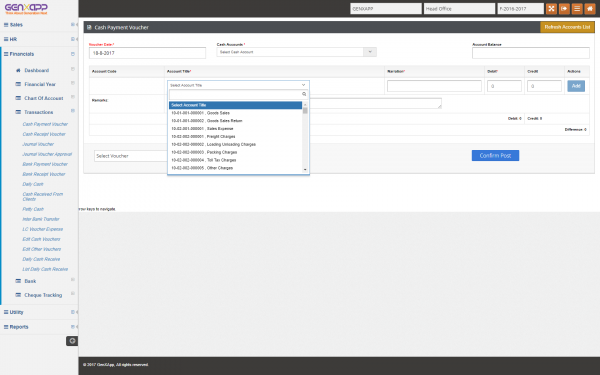Click the HR list icon
Screen dimensions: 600x375
coord(6,39)
